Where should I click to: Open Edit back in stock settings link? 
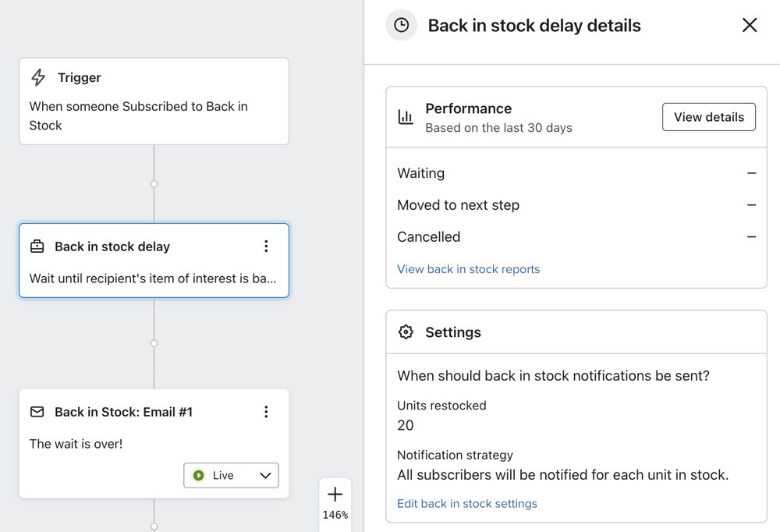[466, 504]
